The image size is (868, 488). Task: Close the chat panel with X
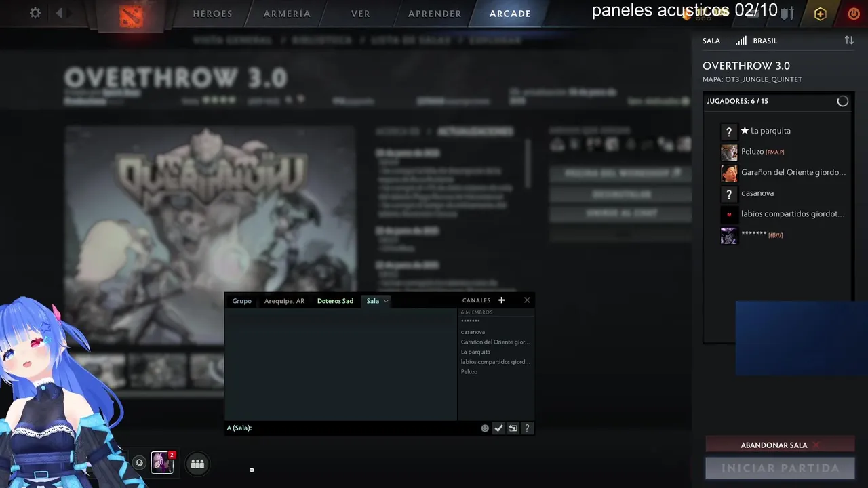point(527,300)
